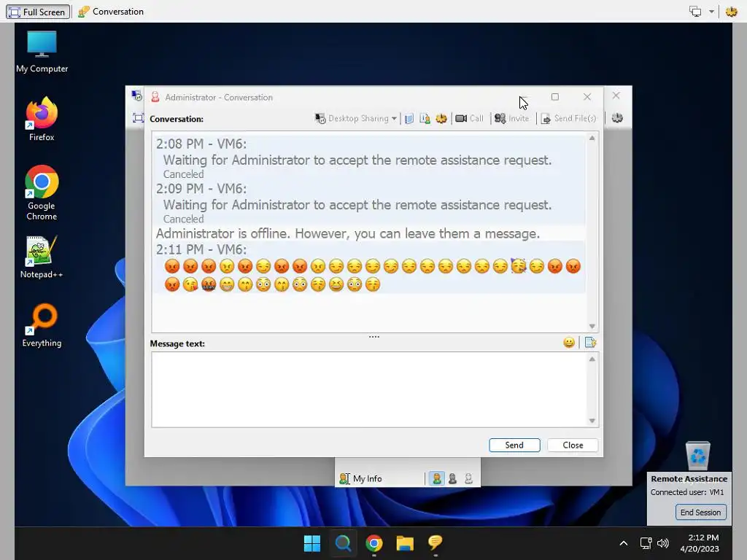Click the Send button
The image size is (747, 560).
coord(514,445)
